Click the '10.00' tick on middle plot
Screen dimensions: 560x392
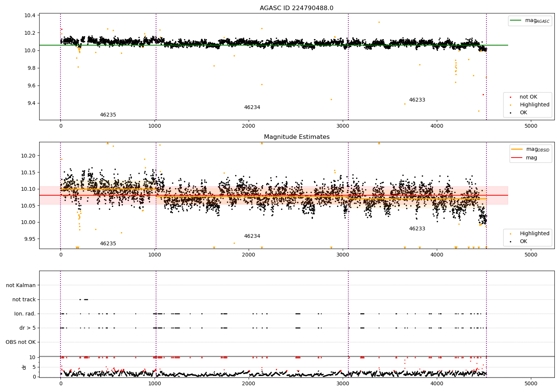coord(29,223)
